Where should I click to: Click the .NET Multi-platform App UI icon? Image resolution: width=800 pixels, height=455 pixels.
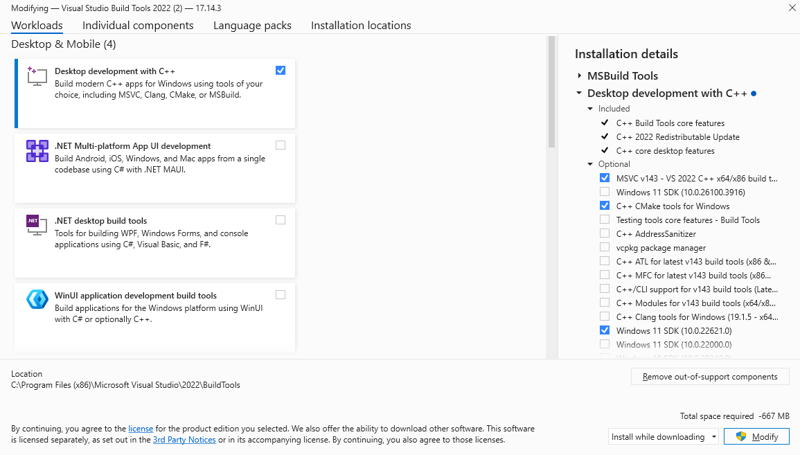click(x=37, y=151)
